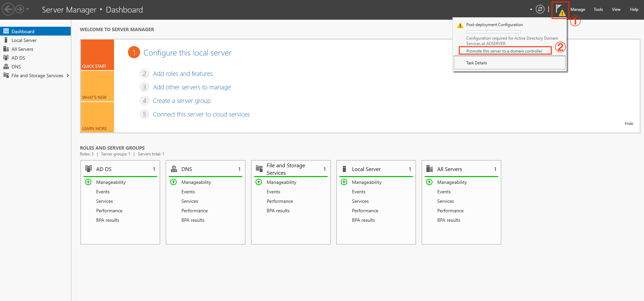Click the Task Details button

(510, 63)
